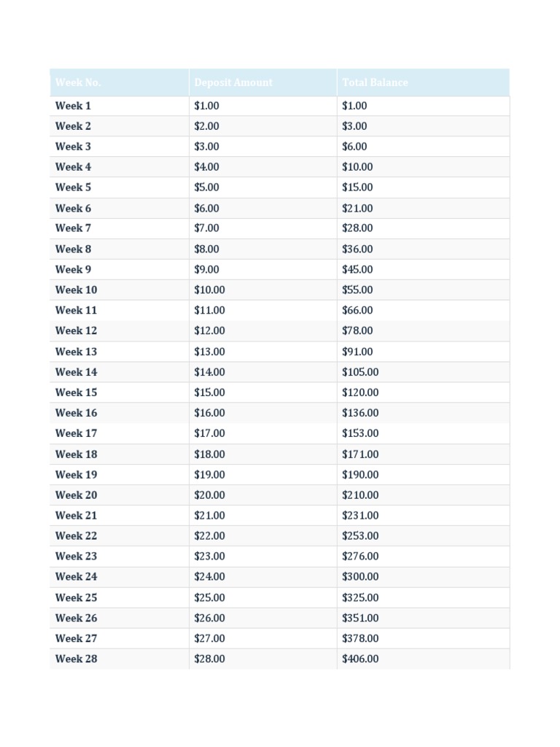Click the deposit amount cell "$12.00"
This screenshot has height=747, width=560.
209,330
